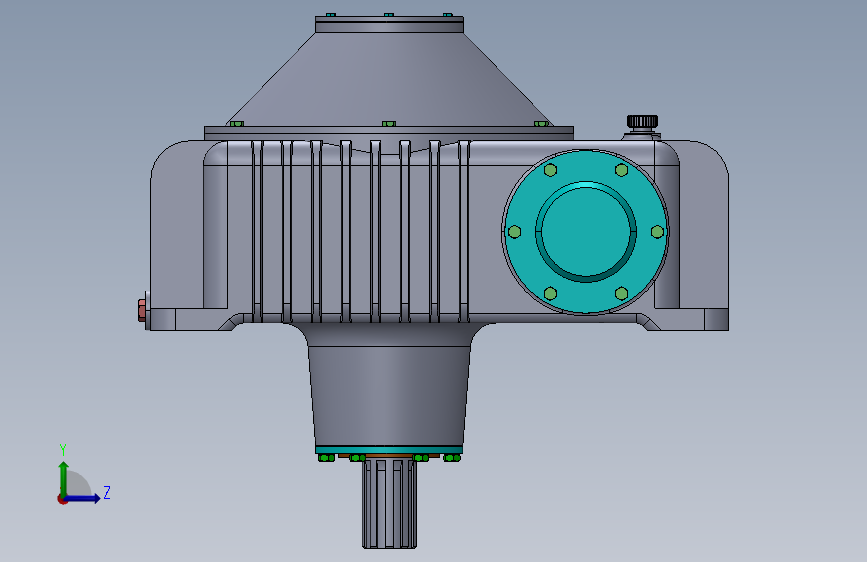867x562 pixels.
Task: Select the leftmost bolt on teal flange
Action: pos(514,232)
